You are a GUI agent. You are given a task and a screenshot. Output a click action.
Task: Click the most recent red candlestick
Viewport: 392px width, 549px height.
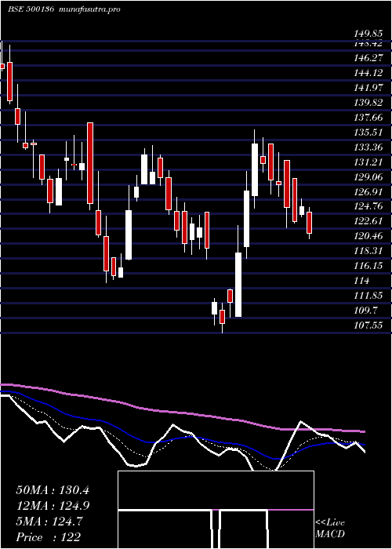[309, 223]
